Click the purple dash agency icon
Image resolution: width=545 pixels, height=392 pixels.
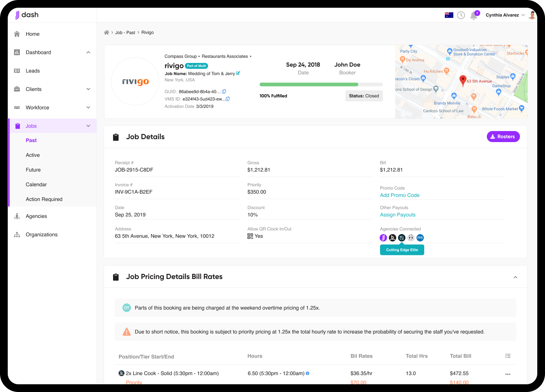tap(383, 238)
